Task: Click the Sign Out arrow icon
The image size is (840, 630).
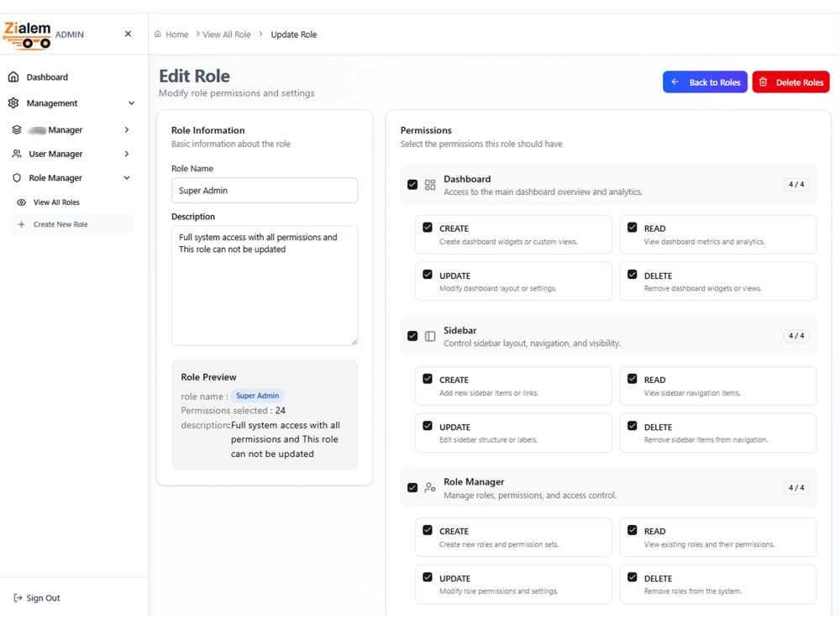Action: pos(18,598)
